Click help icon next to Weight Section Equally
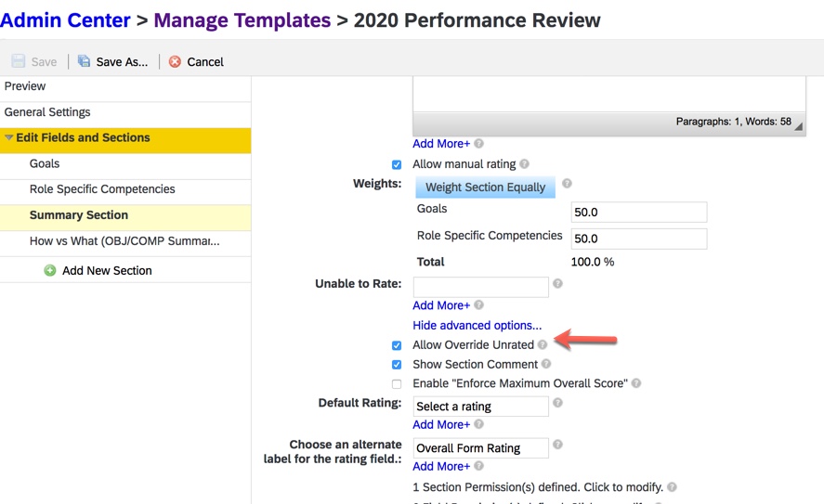Viewport: 824px width, 504px height. click(567, 184)
